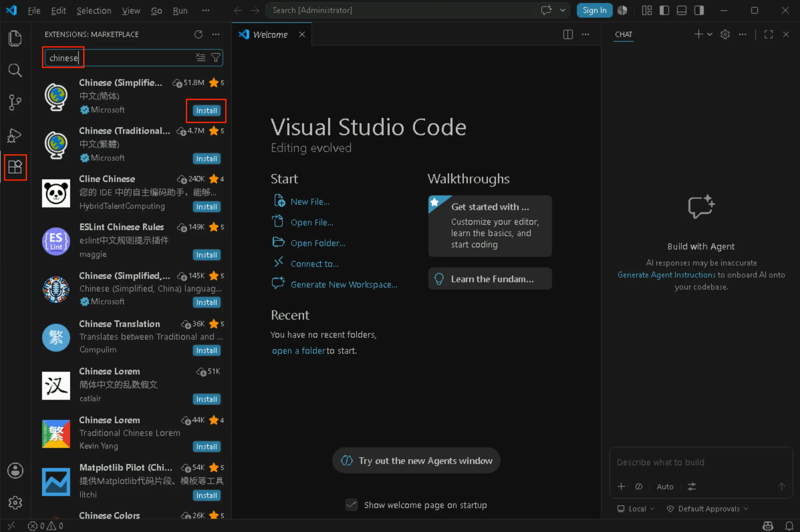800x532 pixels.
Task: Open the File menu
Action: [x=34, y=10]
